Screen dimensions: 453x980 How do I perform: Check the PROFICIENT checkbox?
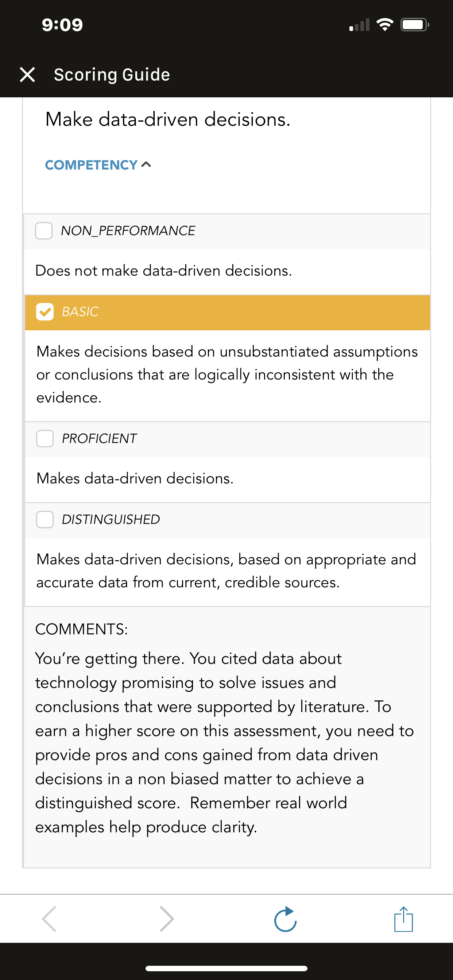point(45,439)
